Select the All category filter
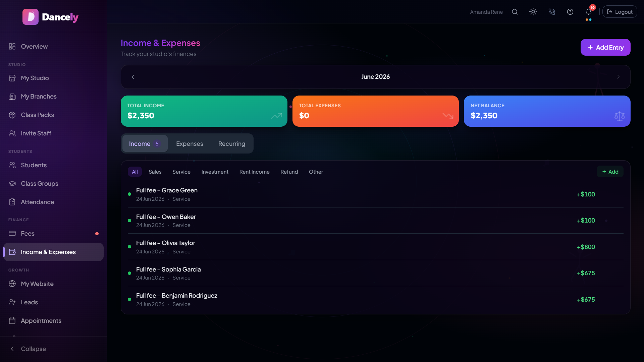This screenshot has height=362, width=644. 135,172
